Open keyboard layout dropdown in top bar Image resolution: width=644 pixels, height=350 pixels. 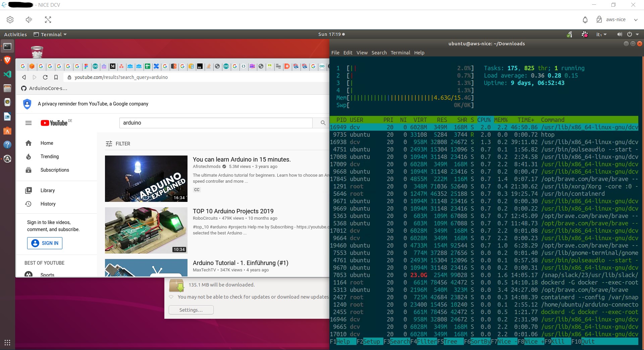(x=601, y=34)
